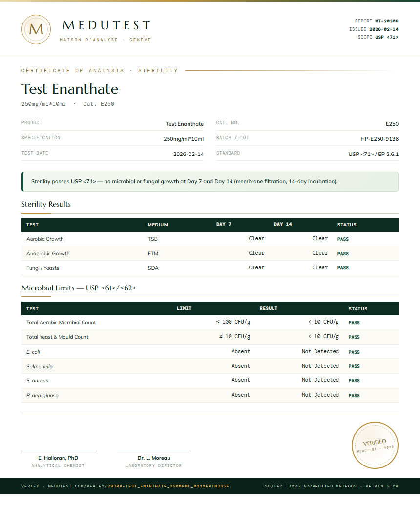
Task: Click the SDA medium cell
Action: pyautogui.click(x=153, y=268)
